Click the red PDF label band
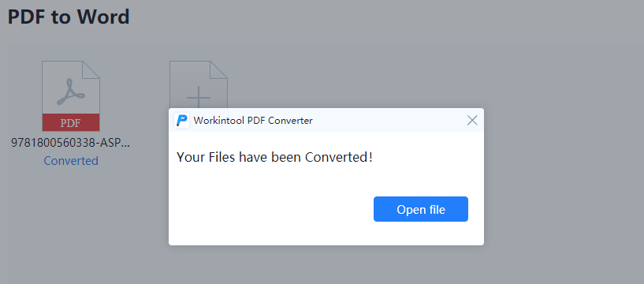644x284 pixels. 71,122
